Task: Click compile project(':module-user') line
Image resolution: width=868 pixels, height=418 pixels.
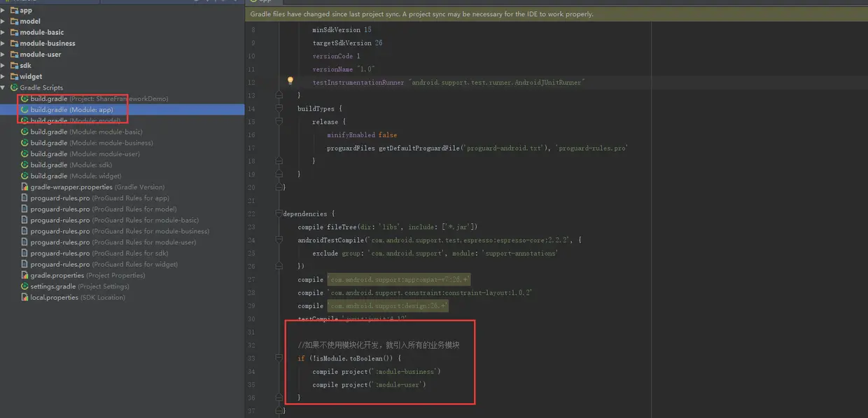Action: (369, 384)
